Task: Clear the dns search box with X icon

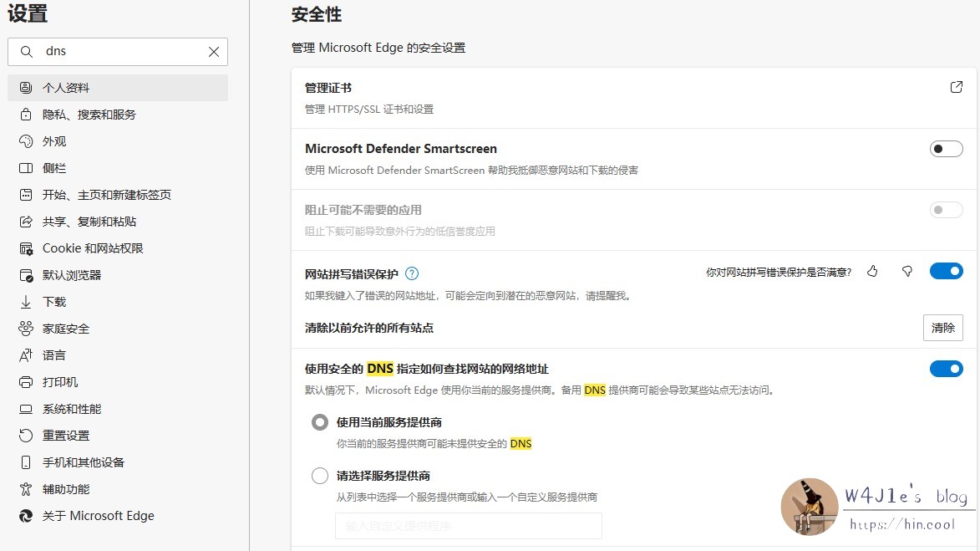Action: (214, 52)
